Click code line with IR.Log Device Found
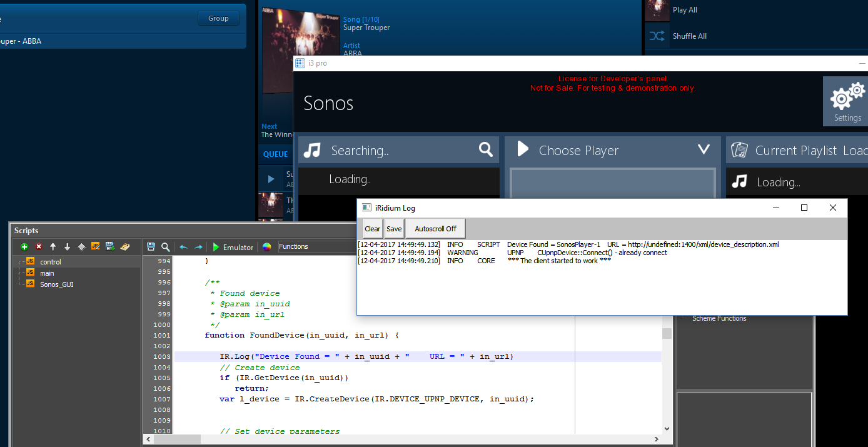This screenshot has width=868, height=447. 366,356
